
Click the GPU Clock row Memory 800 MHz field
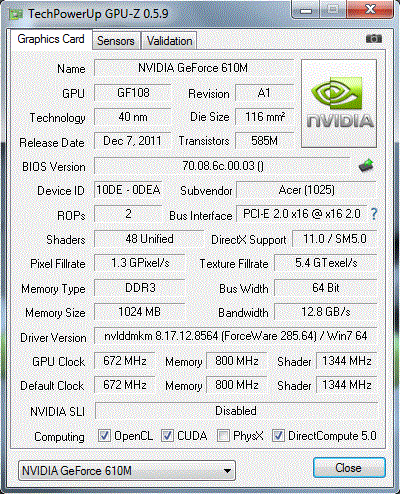coord(237,361)
